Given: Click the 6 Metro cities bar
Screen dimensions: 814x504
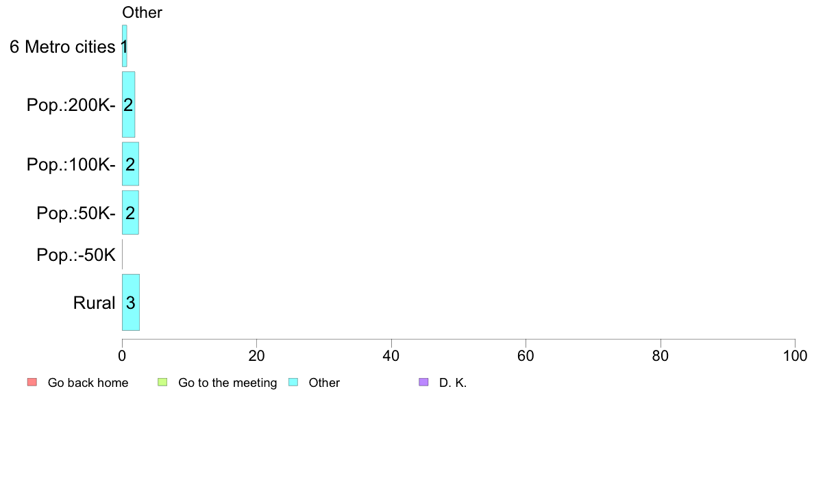Looking at the screenshot, I should [x=125, y=46].
